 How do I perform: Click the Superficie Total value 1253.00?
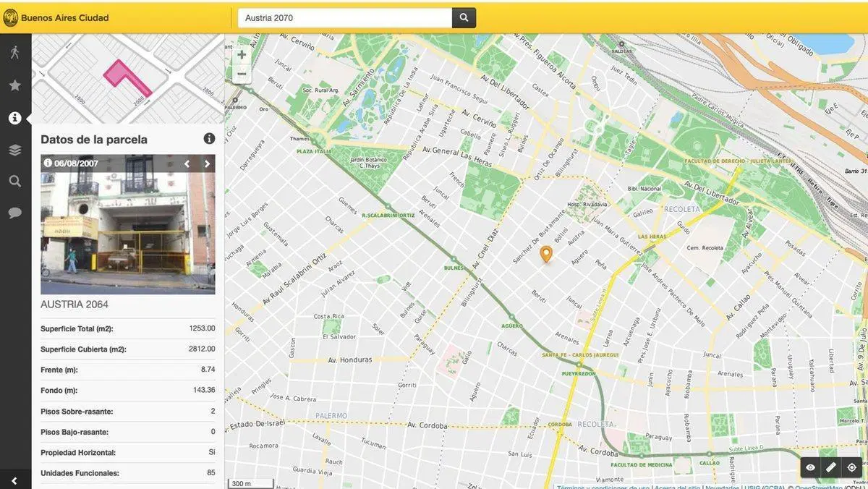click(202, 328)
